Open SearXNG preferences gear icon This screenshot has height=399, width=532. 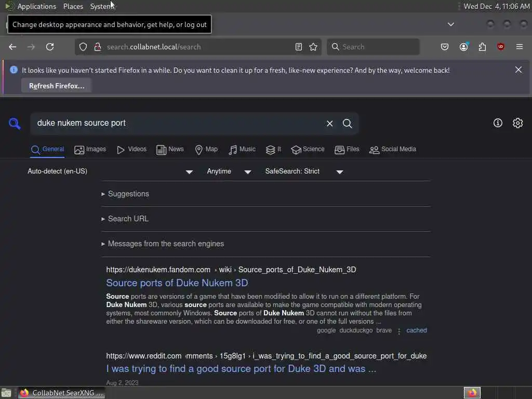pos(517,123)
